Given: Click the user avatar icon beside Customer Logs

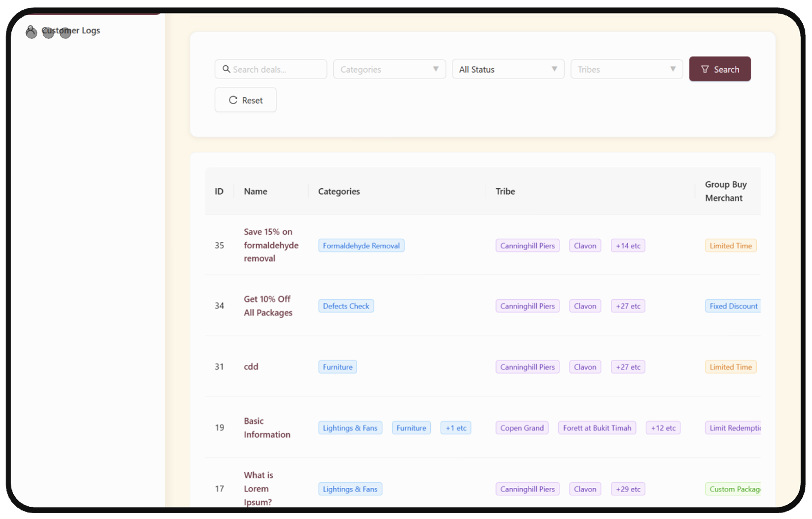Looking at the screenshot, I should [x=31, y=32].
